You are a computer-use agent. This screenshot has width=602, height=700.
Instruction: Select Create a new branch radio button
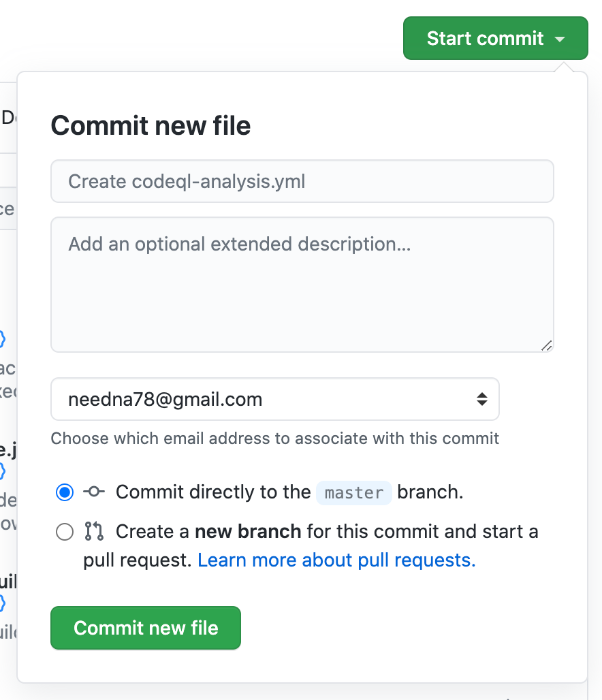point(65,531)
